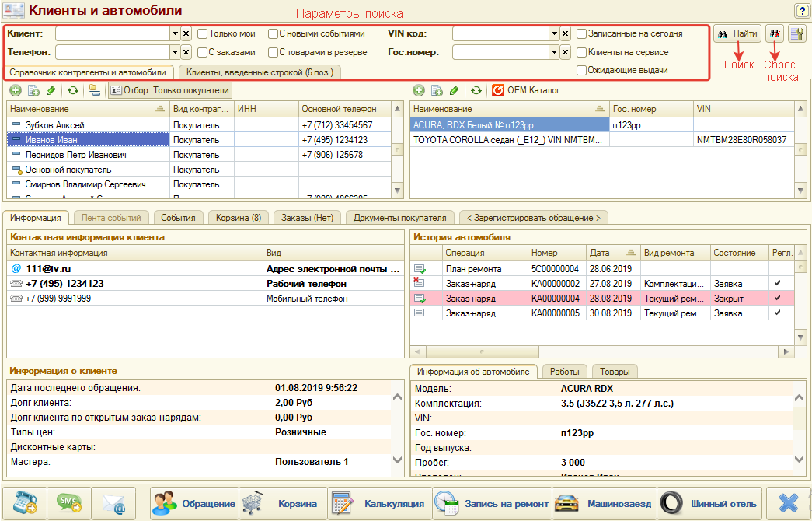Screen dimensions: 812x521
Task: Click the phone call icon in bottom bar
Action: point(25,503)
